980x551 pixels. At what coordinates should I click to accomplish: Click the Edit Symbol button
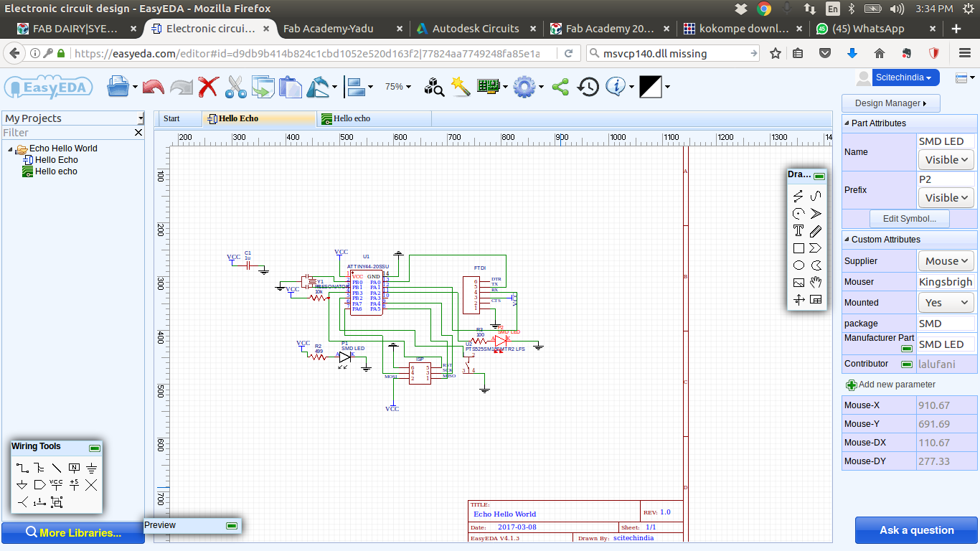(909, 219)
